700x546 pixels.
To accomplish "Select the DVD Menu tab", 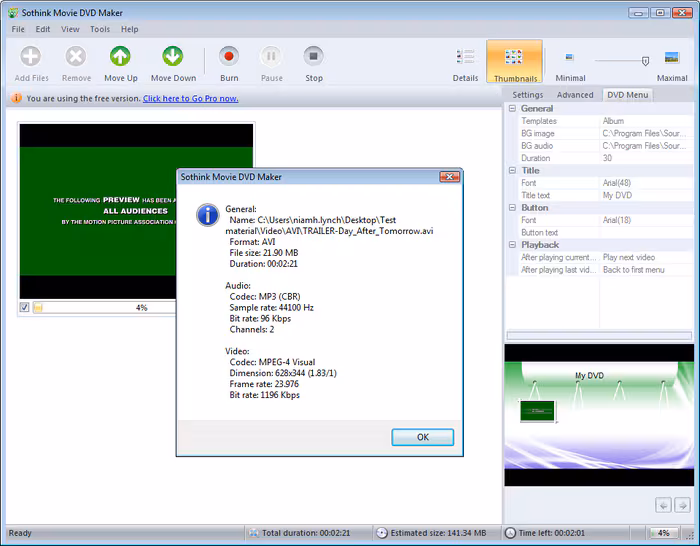I will (x=627, y=95).
